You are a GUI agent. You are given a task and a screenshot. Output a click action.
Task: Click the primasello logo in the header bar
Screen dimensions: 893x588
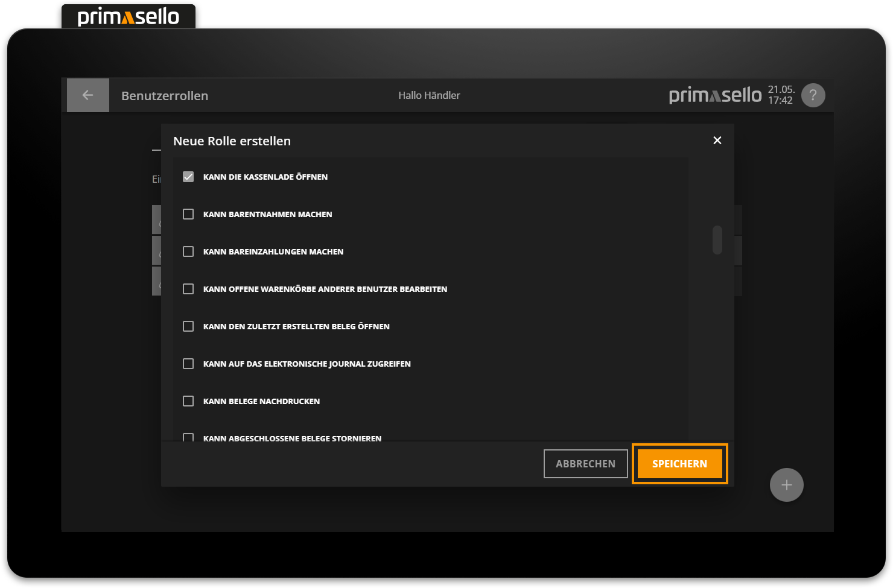coord(715,95)
